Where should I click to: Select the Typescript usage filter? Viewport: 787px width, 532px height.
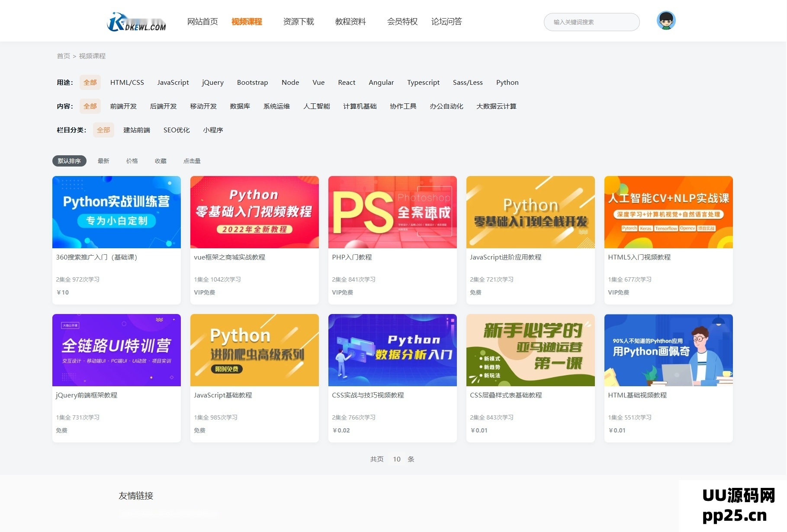coord(423,83)
